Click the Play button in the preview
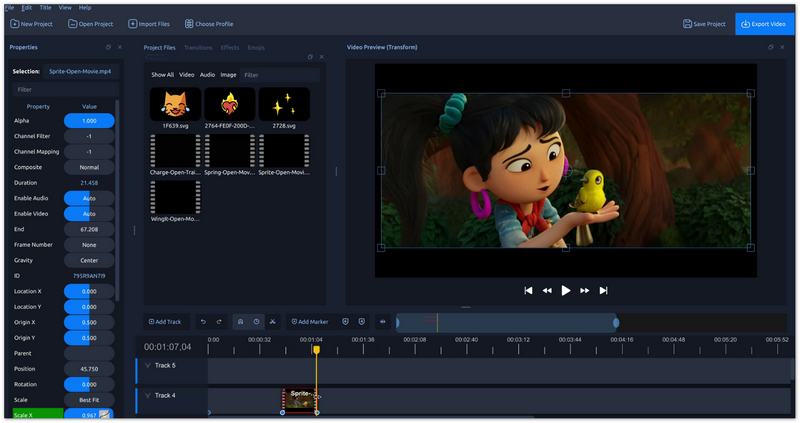 [566, 290]
